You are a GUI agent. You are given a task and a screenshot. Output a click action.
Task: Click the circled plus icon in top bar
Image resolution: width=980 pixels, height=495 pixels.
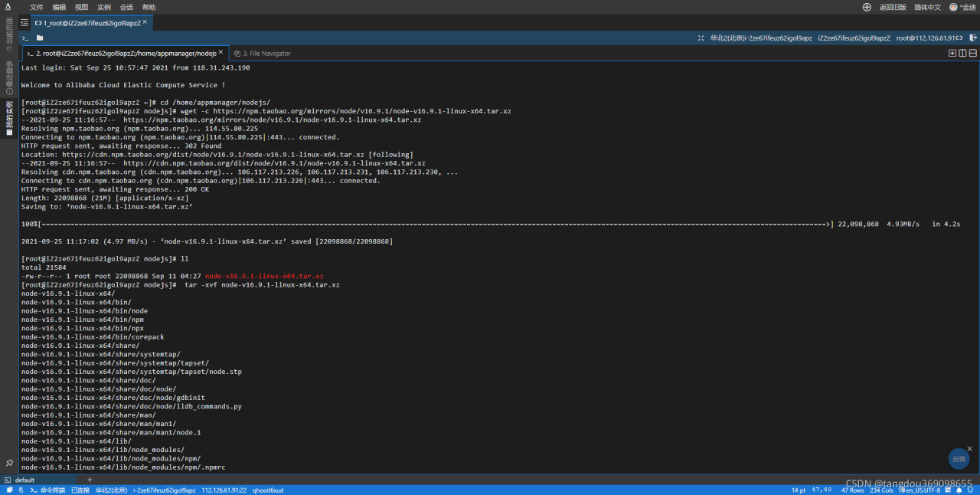click(867, 7)
